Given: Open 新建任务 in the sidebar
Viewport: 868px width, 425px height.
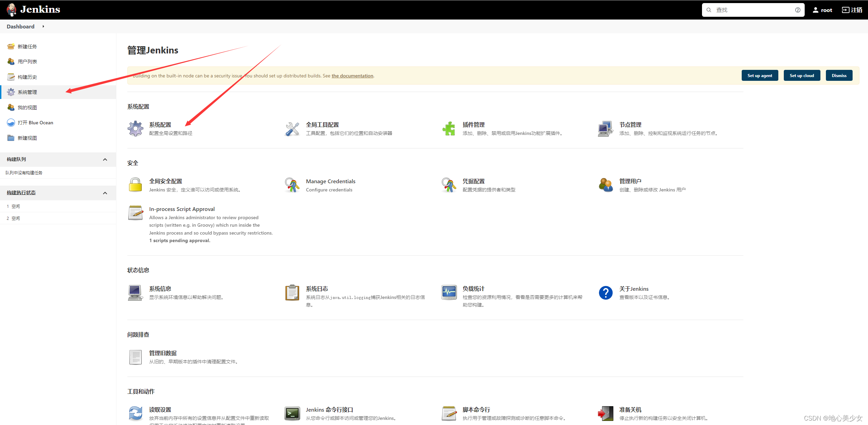Looking at the screenshot, I should (x=27, y=47).
